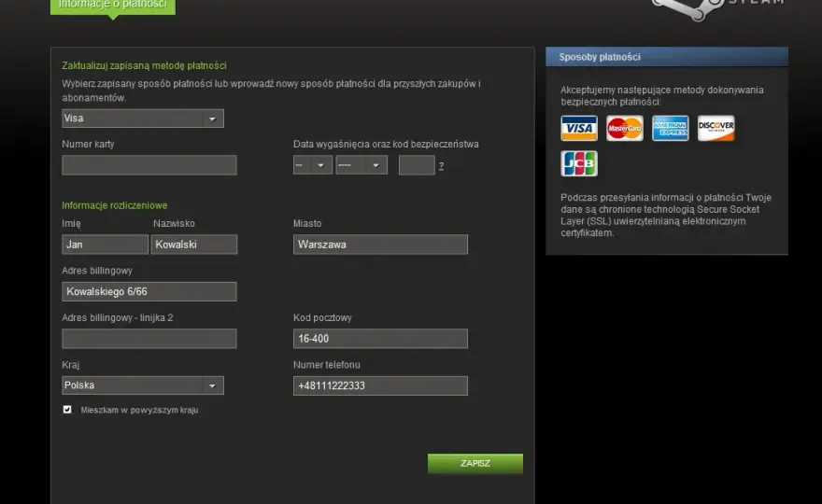Click the Discover card logo icon
The width and height of the screenshot is (822, 504).
pyautogui.click(x=716, y=129)
